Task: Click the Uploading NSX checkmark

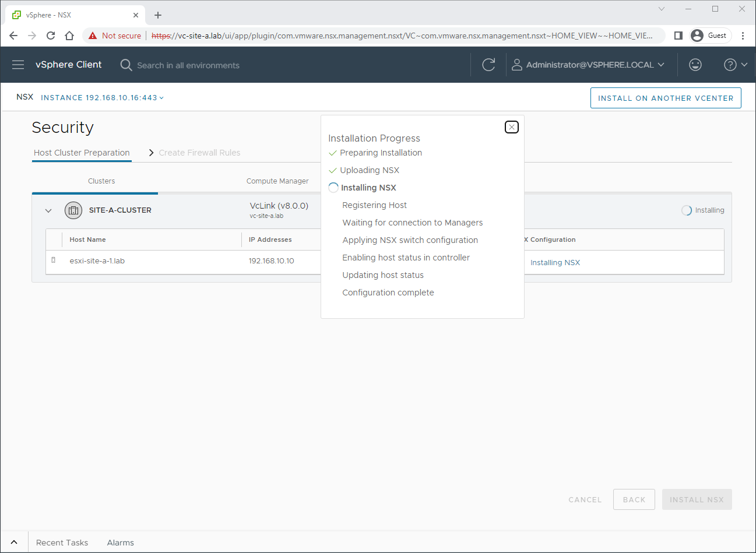Action: tap(333, 170)
